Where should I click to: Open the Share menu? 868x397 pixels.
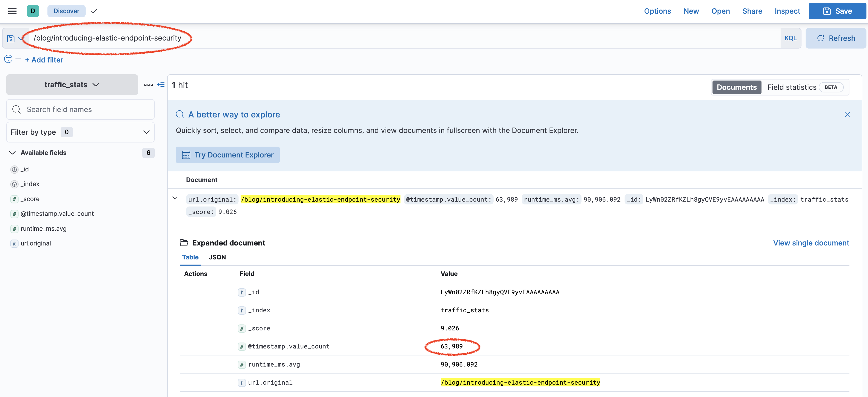pos(752,11)
